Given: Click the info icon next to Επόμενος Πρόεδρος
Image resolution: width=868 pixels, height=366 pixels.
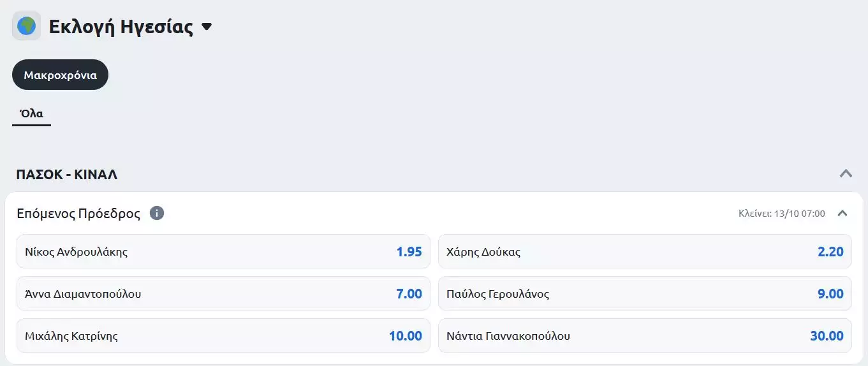Looking at the screenshot, I should tap(157, 213).
